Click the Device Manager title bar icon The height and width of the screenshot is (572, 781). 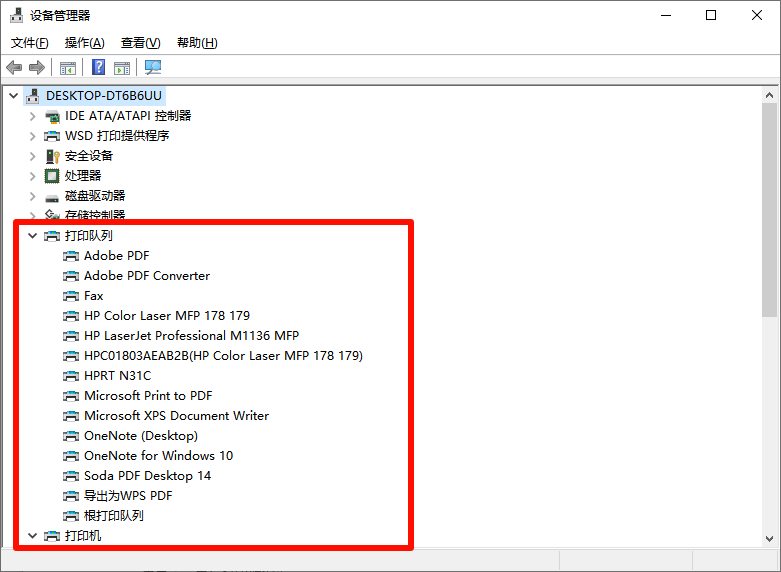16,15
